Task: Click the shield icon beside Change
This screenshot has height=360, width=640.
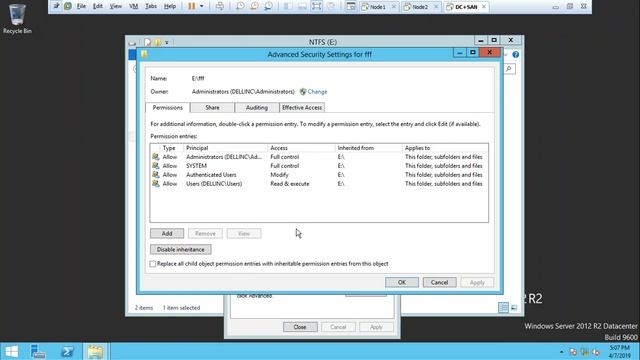Action: pos(303,91)
